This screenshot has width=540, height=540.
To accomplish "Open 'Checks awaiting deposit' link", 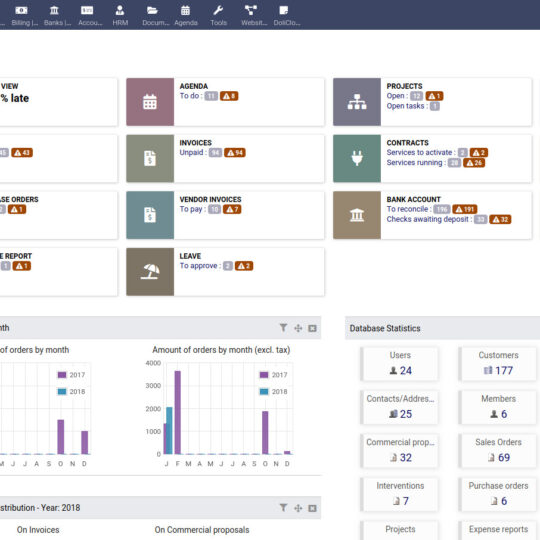I will point(429,219).
